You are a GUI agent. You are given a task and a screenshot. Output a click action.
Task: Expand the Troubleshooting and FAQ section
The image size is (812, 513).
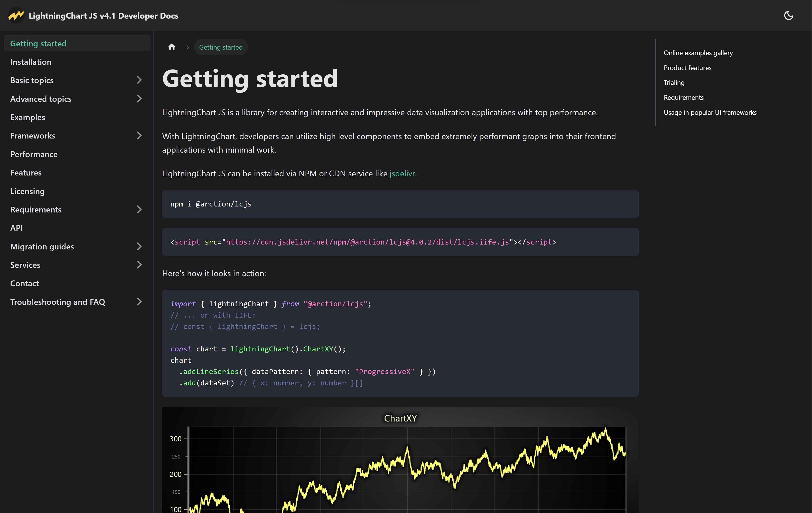pos(139,301)
